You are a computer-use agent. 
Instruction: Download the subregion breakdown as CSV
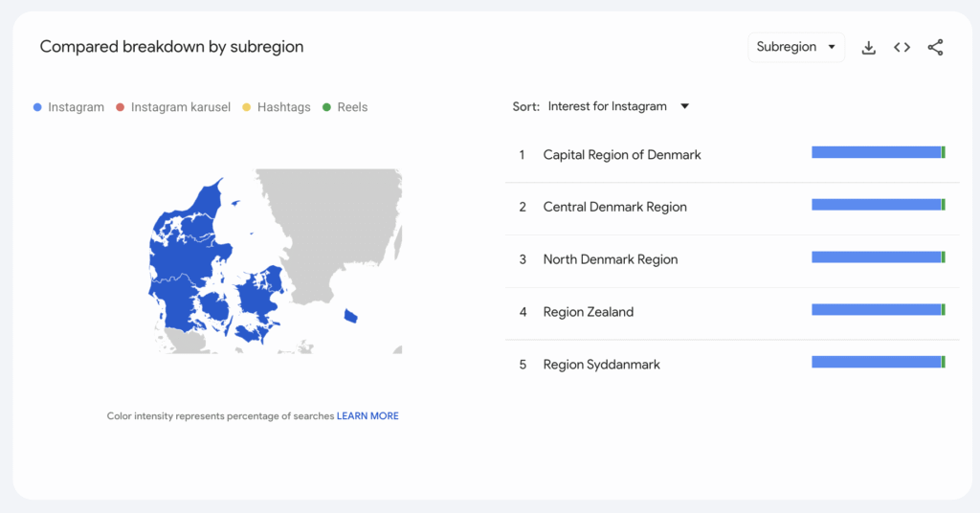pos(868,48)
